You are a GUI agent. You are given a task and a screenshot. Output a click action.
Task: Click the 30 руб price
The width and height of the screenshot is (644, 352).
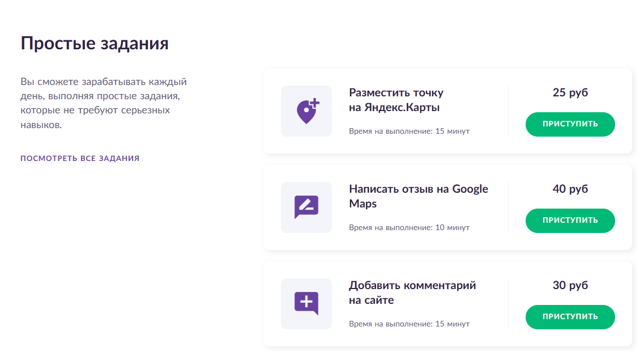point(570,285)
